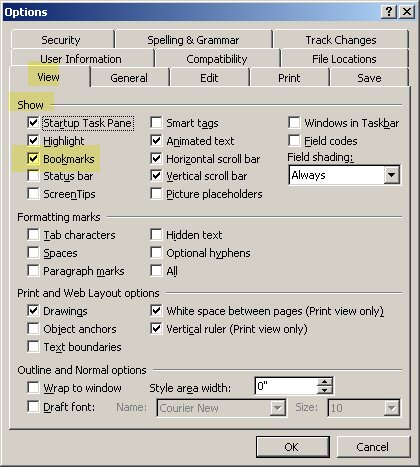Tick the Field codes checkbox

tap(294, 141)
